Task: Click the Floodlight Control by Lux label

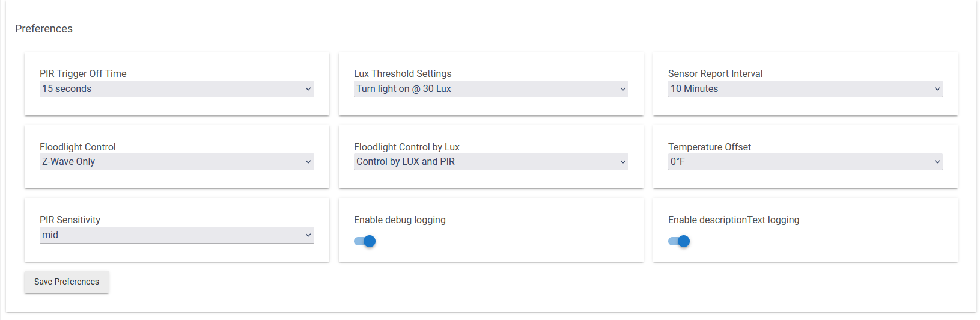Action: 407,147
